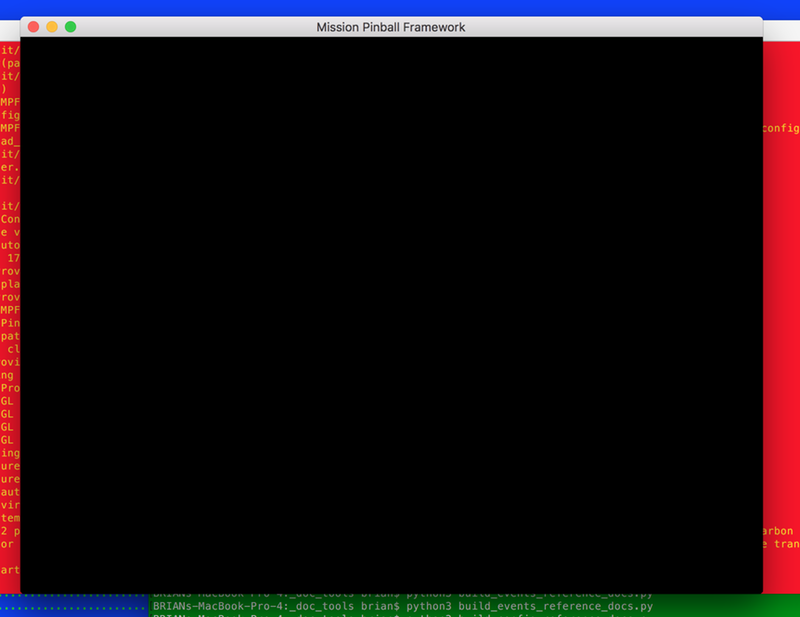Click the first 'GL' line in red terminal
Viewport: 800px width, 617px height.
pyautogui.click(x=7, y=400)
